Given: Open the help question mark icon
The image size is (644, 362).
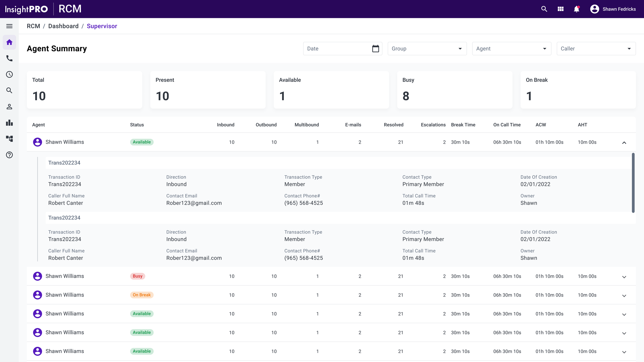Looking at the screenshot, I should (9, 155).
